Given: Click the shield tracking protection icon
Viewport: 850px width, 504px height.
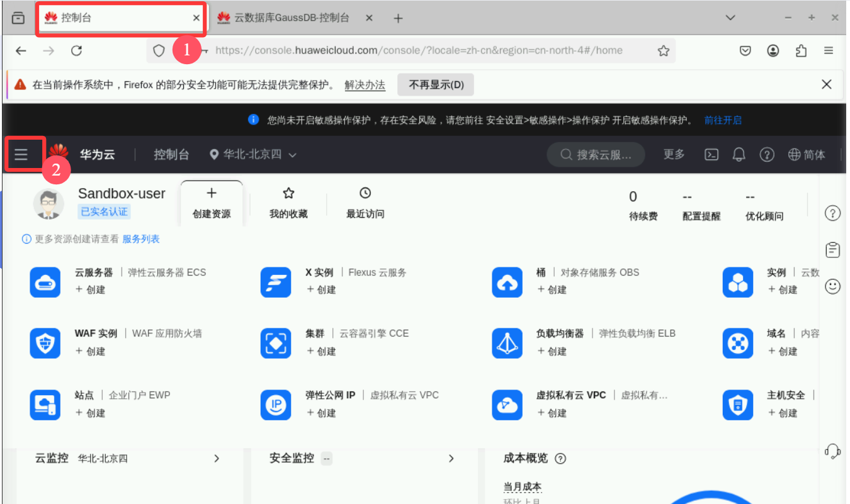Looking at the screenshot, I should (159, 51).
